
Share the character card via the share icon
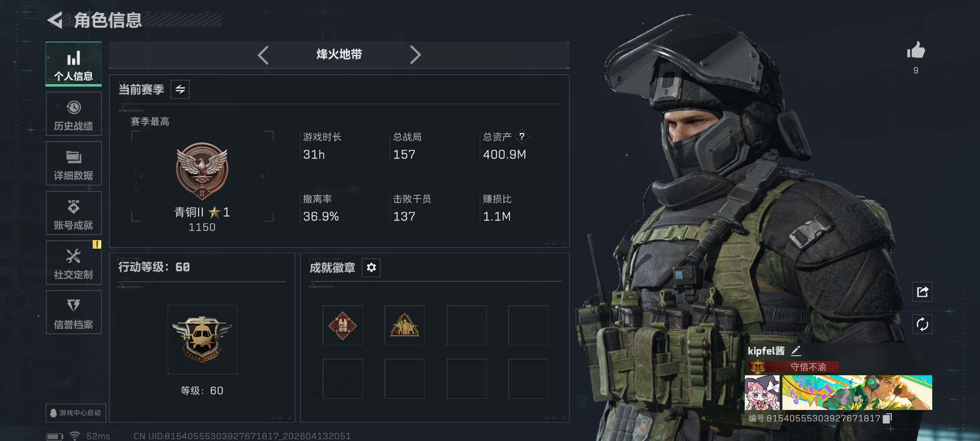(x=922, y=292)
